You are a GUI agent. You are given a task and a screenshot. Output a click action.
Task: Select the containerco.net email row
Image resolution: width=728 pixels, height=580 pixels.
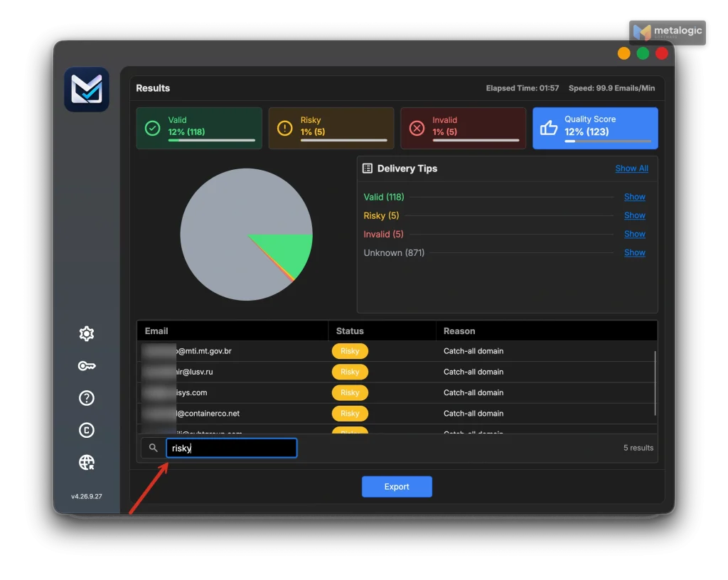397,414
